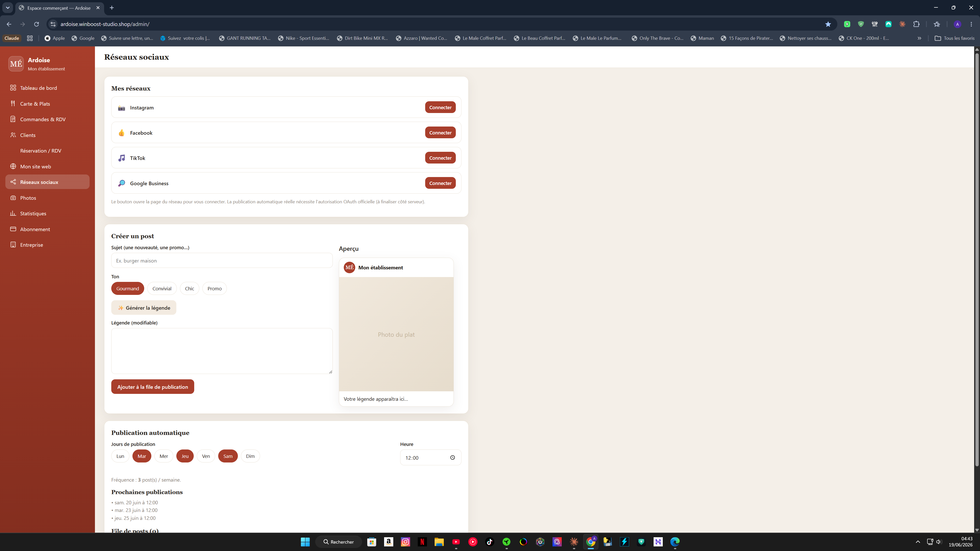980x551 pixels.
Task: Open bookmark apps grid icon
Action: point(30,38)
